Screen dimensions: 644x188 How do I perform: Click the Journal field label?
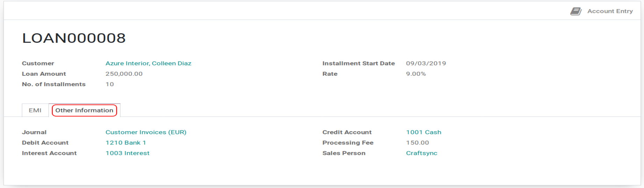pyautogui.click(x=34, y=132)
